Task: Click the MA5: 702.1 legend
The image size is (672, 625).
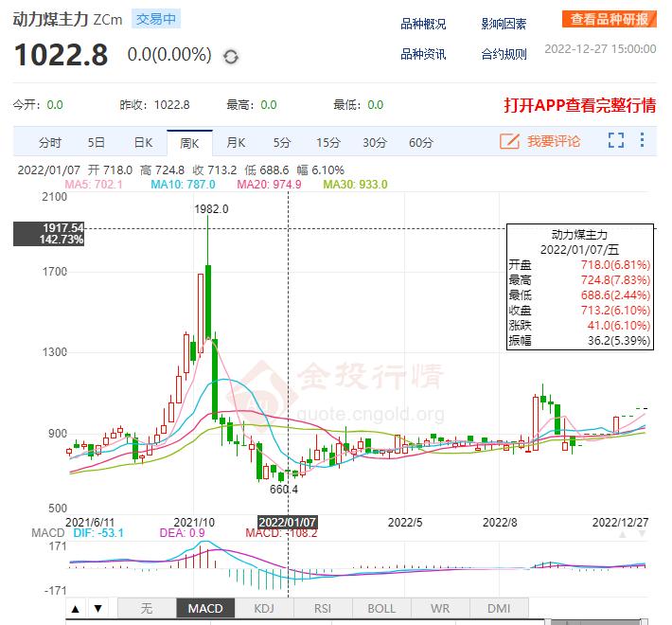Action: pyautogui.click(x=94, y=185)
